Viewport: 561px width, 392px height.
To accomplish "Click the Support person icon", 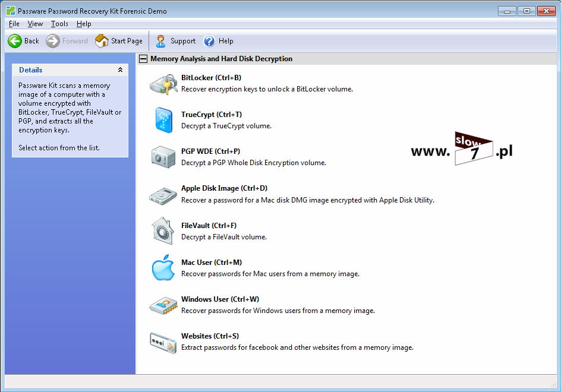I will click(160, 41).
